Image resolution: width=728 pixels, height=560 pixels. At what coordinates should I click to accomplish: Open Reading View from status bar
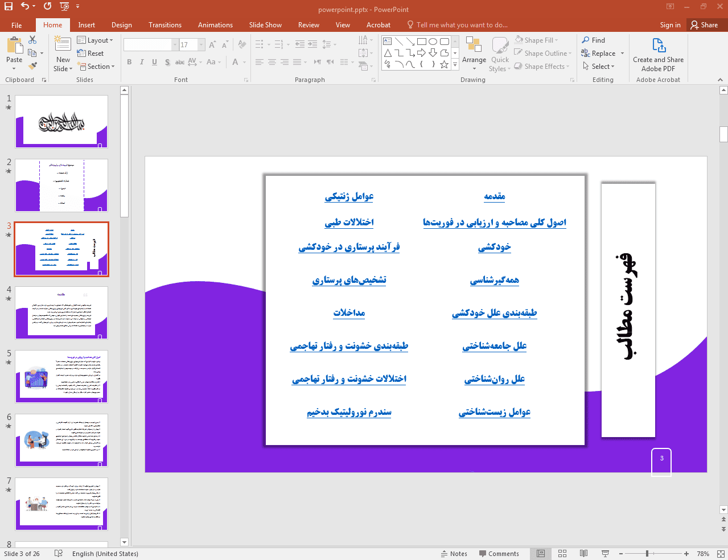(583, 554)
